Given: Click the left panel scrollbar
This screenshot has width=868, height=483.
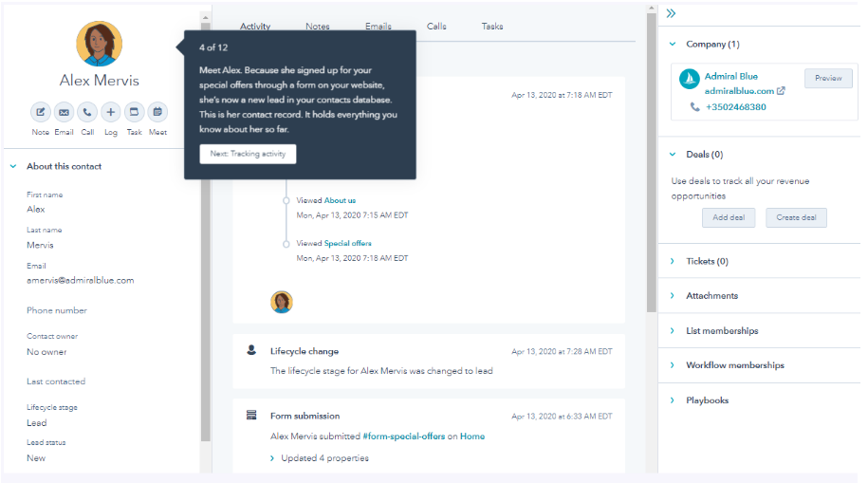Looking at the screenshot, I should [205, 232].
